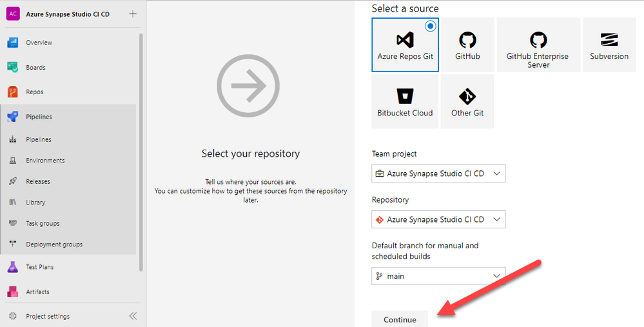Click the 'Repository' field label

tap(390, 200)
